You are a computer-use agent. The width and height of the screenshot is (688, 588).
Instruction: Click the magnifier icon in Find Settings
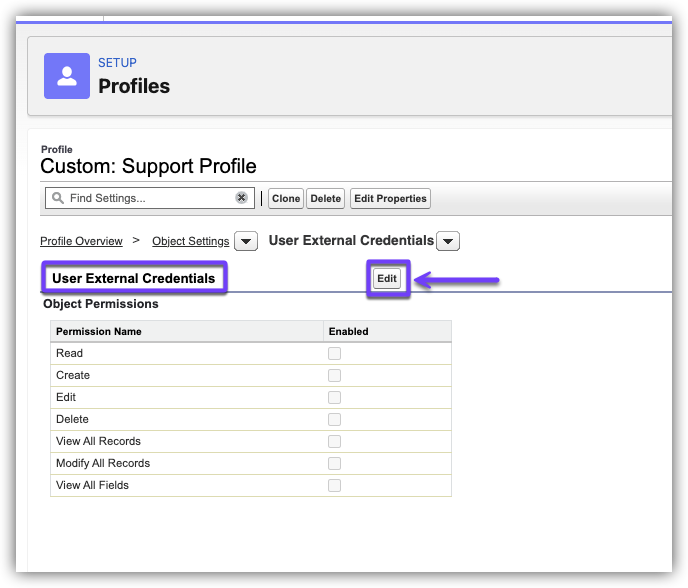(x=58, y=198)
